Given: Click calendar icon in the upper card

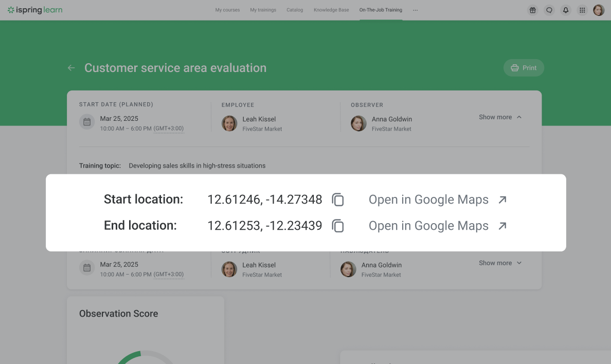Looking at the screenshot, I should coord(87,122).
